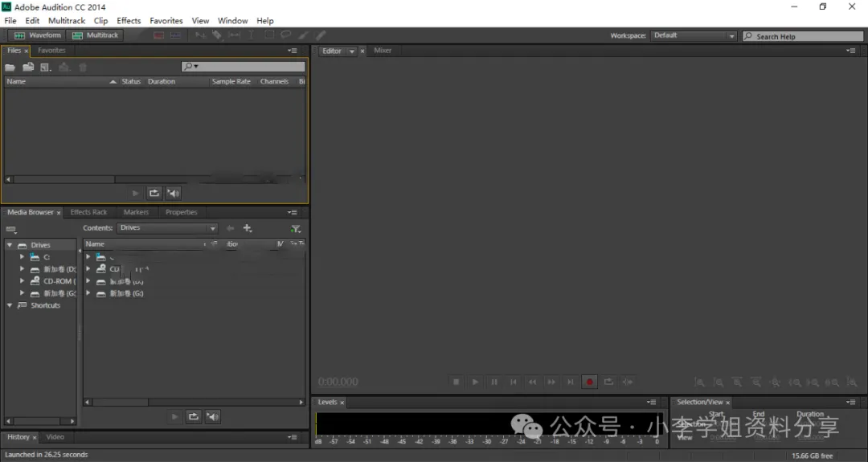Open the Multitrack menu
Image resolution: width=868 pixels, height=462 pixels.
pyautogui.click(x=67, y=20)
